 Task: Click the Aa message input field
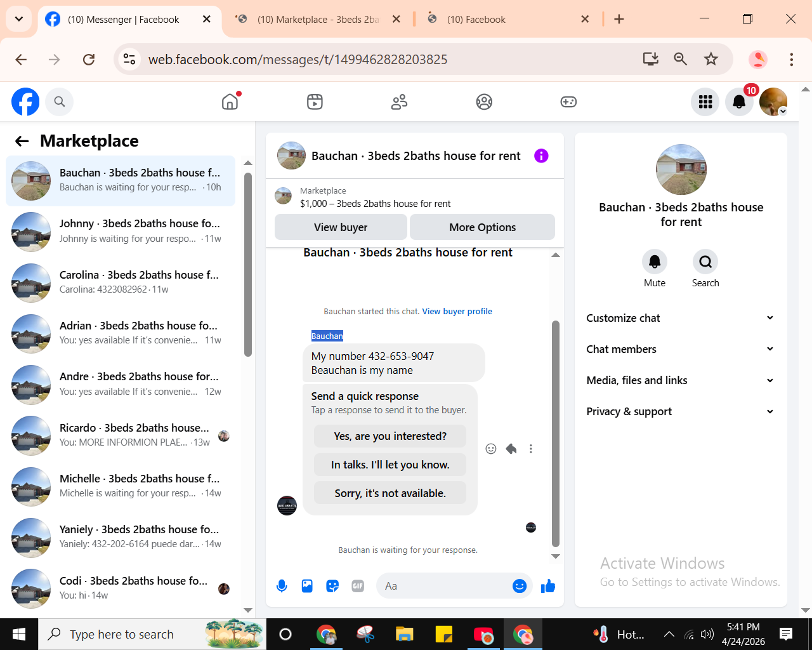444,586
